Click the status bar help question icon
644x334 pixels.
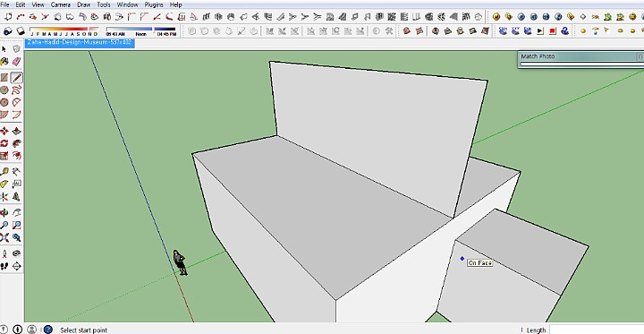point(47,329)
